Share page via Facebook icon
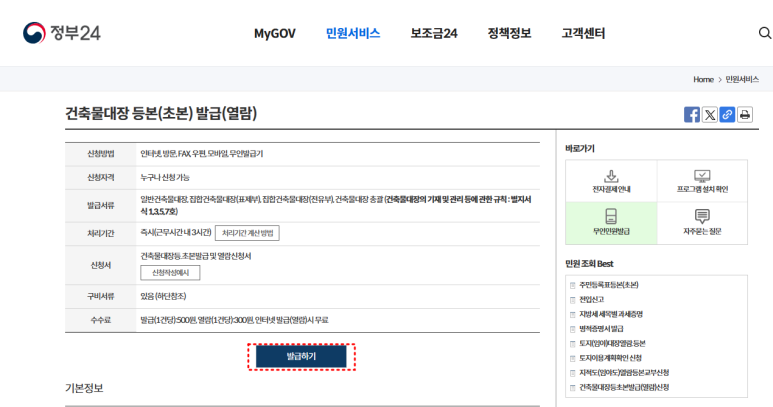This screenshot has height=407, width=773. pos(692,115)
